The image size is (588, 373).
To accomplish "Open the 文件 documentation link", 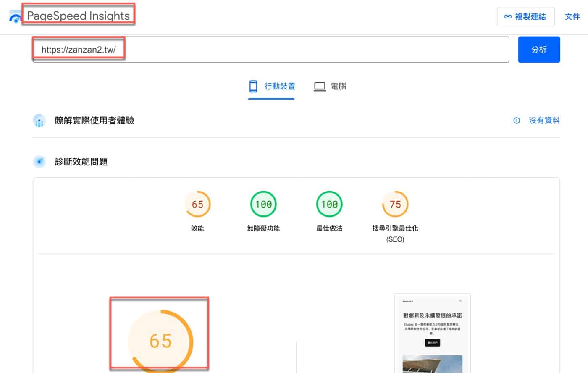I will pyautogui.click(x=572, y=17).
